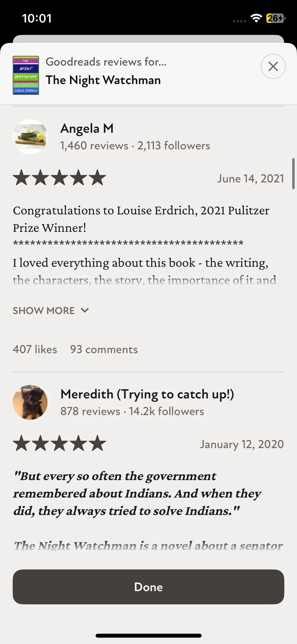The image size is (297, 644).
Task: Tap The Night Watchman book cover thumbnail
Action: click(26, 75)
